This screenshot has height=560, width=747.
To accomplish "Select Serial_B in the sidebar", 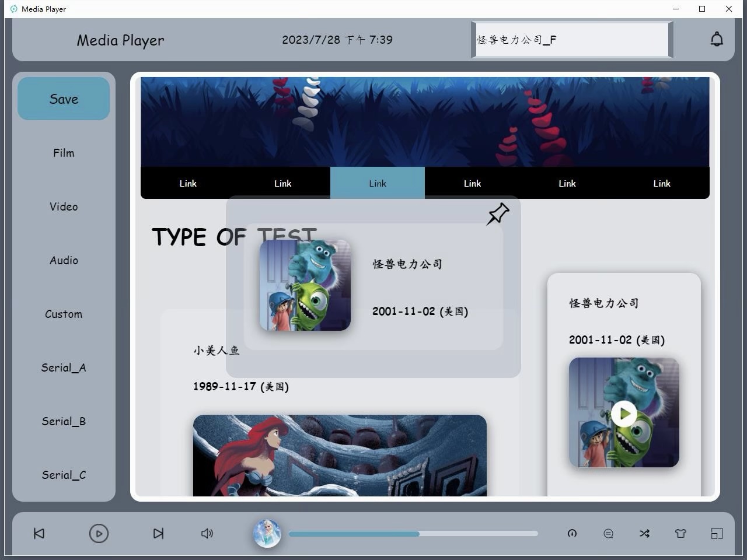I will point(64,421).
